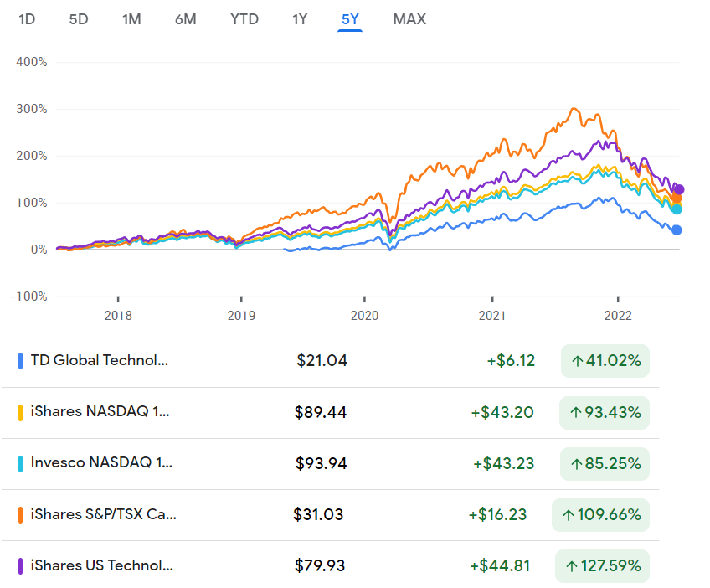Switch to the 6M chart view

186,18
